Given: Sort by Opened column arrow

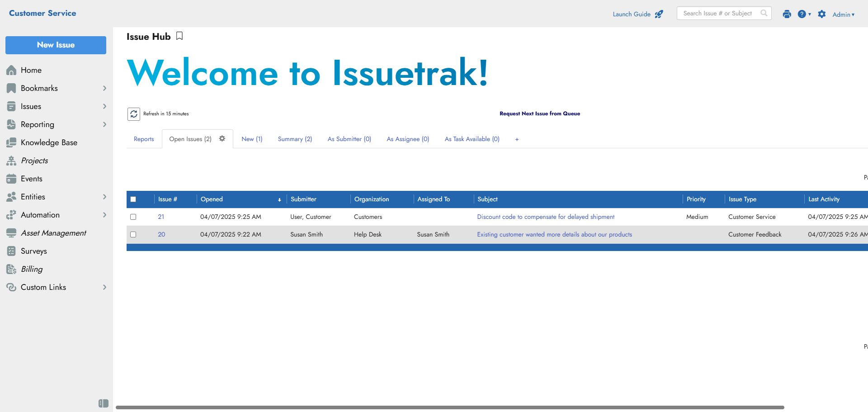Looking at the screenshot, I should point(279,199).
